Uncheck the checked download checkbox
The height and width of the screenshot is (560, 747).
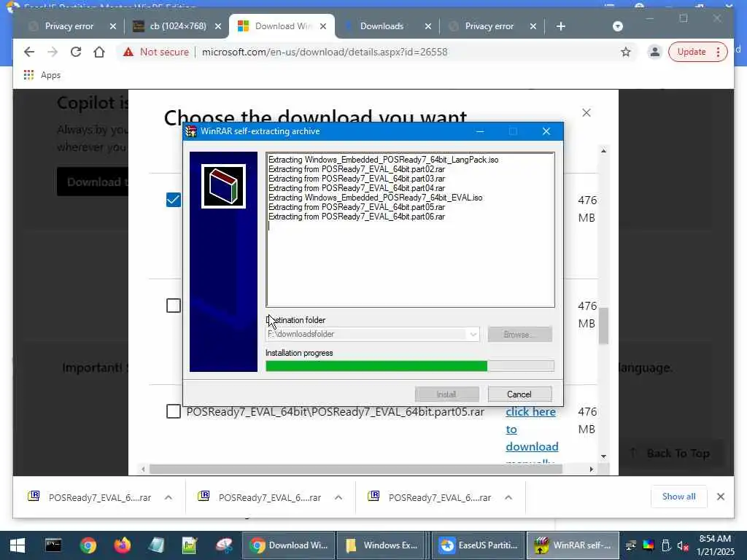[174, 200]
